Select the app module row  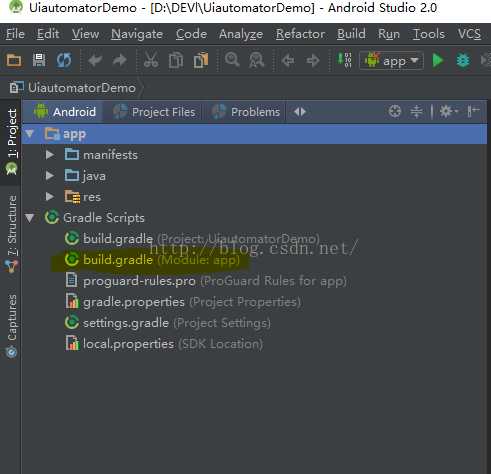pos(255,134)
